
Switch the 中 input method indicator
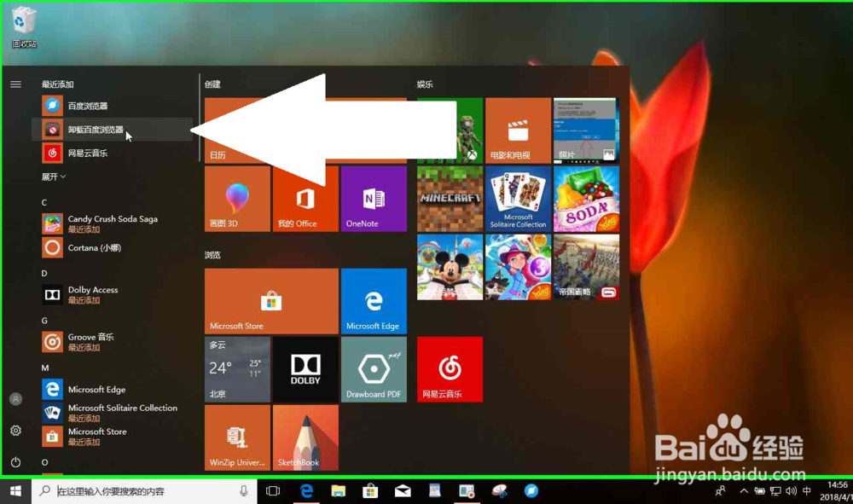pos(807,491)
